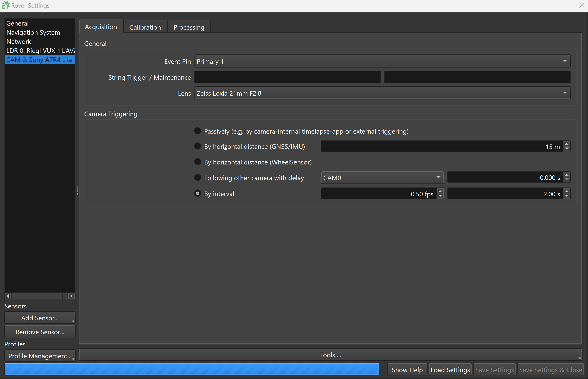Click the Load Settings button

click(450, 370)
